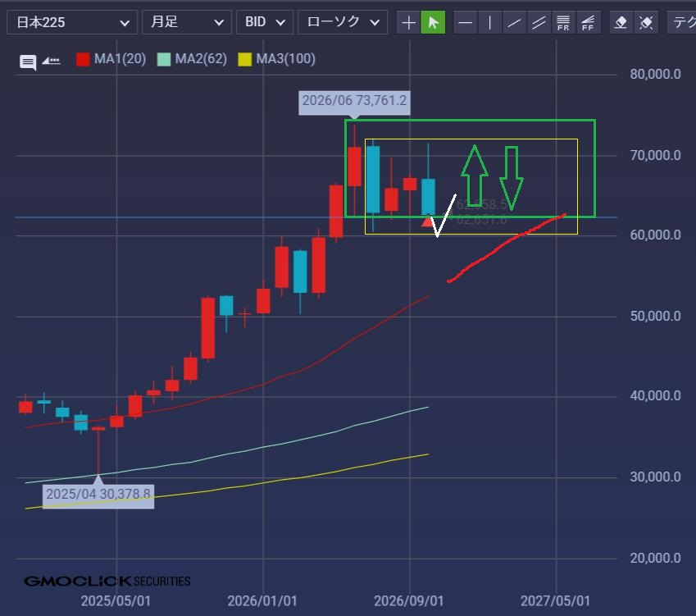This screenshot has height=616, width=696.
Task: Click the MA1(20) legend label
Action: pos(120,59)
